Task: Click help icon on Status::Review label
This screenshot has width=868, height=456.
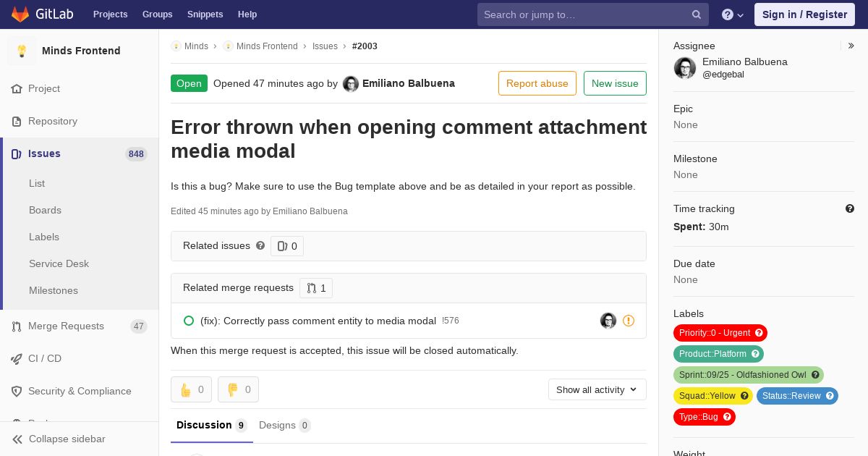Action: point(830,396)
